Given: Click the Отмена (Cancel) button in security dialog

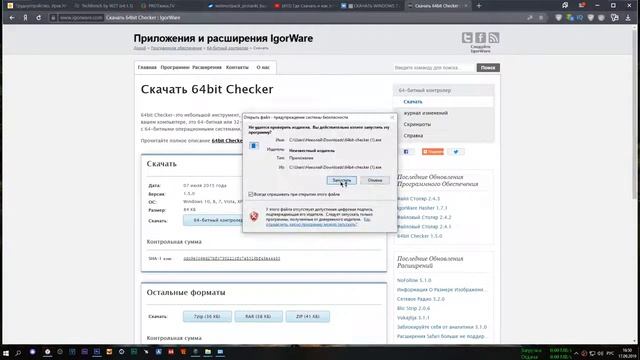Looking at the screenshot, I should [375, 180].
